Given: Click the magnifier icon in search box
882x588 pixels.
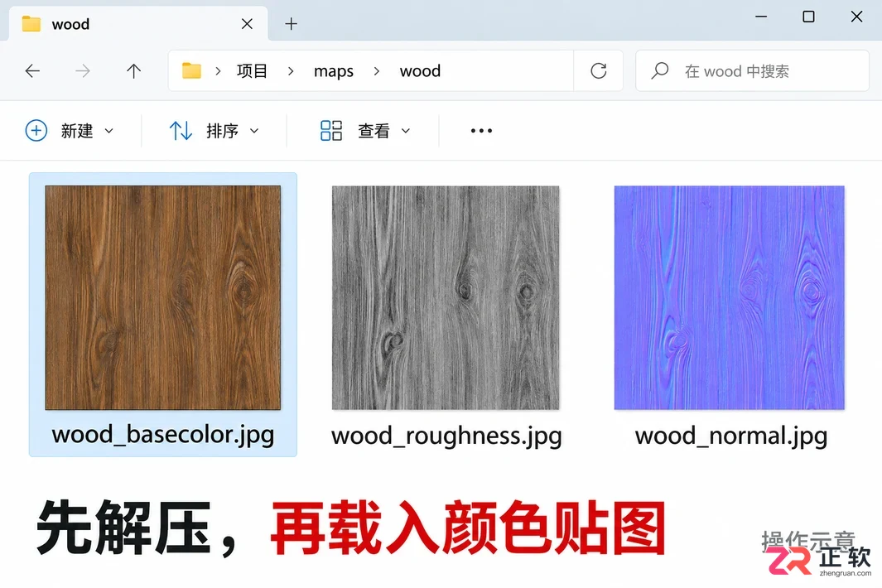Looking at the screenshot, I should [x=660, y=71].
